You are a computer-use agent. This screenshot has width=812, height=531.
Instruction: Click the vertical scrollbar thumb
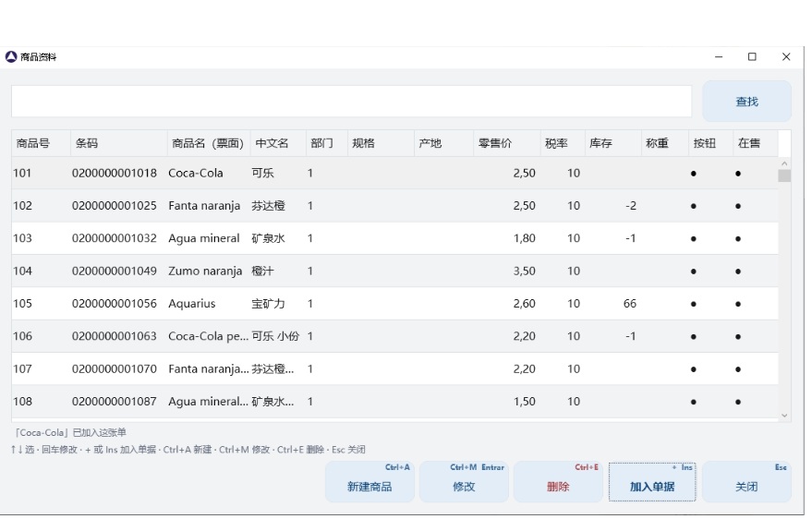pos(784,176)
